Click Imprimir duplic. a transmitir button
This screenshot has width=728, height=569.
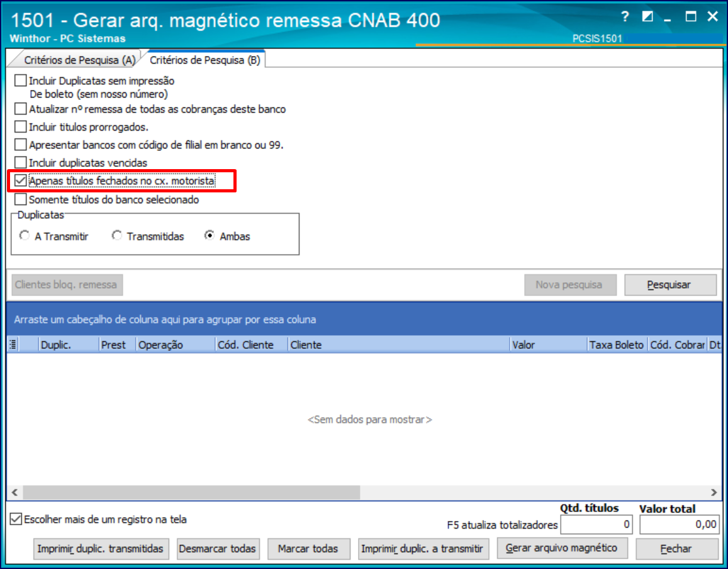coord(423,549)
